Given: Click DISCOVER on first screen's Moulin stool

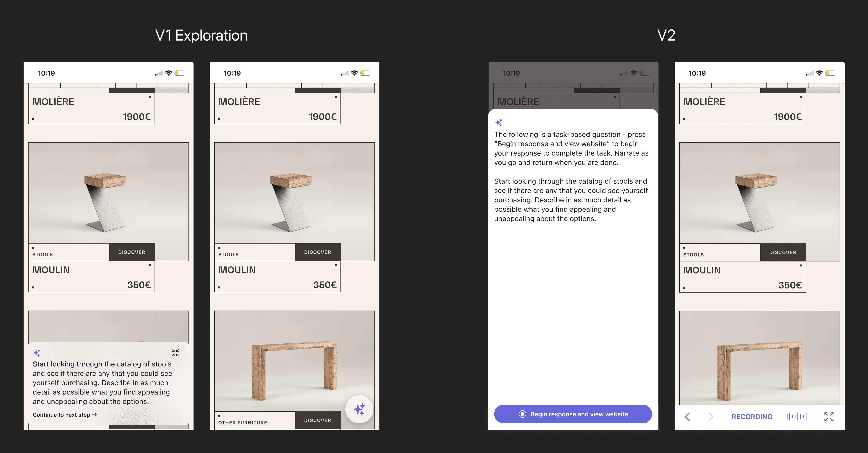Looking at the screenshot, I should pyautogui.click(x=132, y=252).
